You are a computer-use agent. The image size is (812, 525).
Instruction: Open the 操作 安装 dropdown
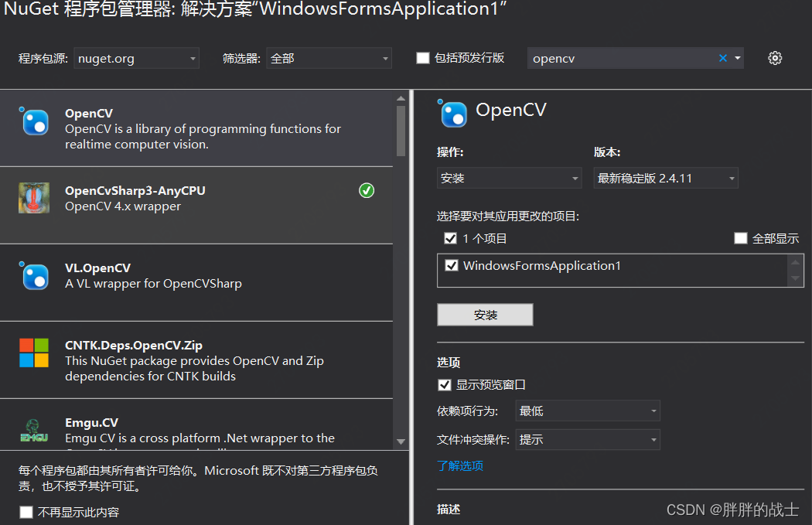[510, 178]
